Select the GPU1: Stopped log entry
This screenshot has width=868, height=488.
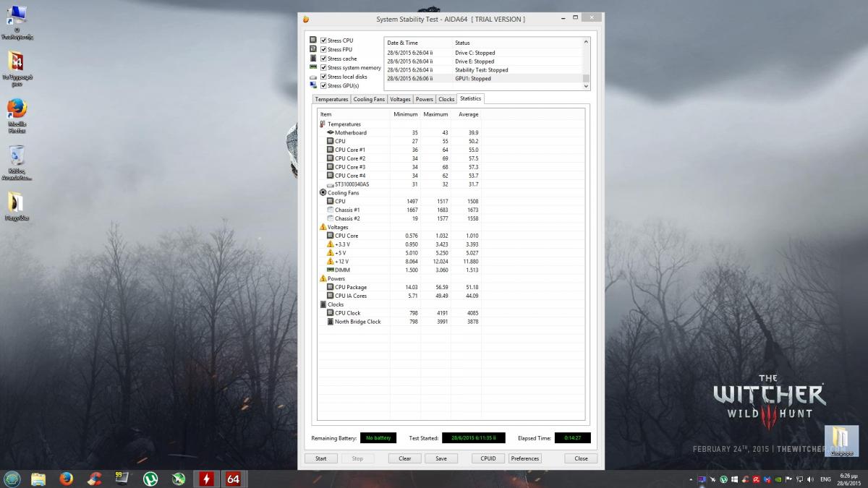pos(482,78)
